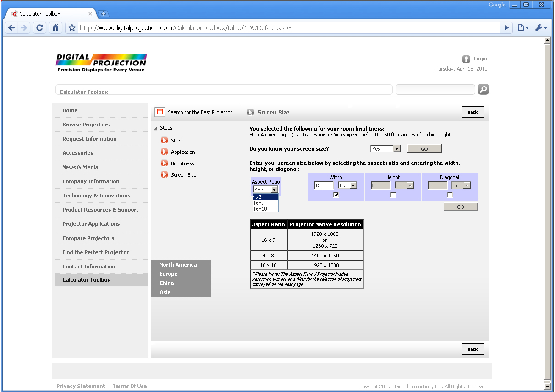Image resolution: width=555 pixels, height=392 pixels.
Task: Click the Screen Size header arrow icon
Action: point(250,112)
